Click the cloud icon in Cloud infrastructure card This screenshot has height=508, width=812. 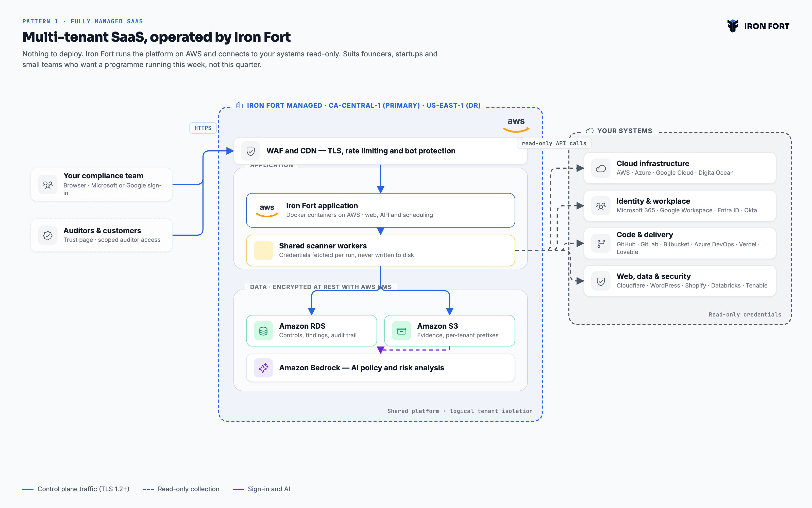(601, 168)
